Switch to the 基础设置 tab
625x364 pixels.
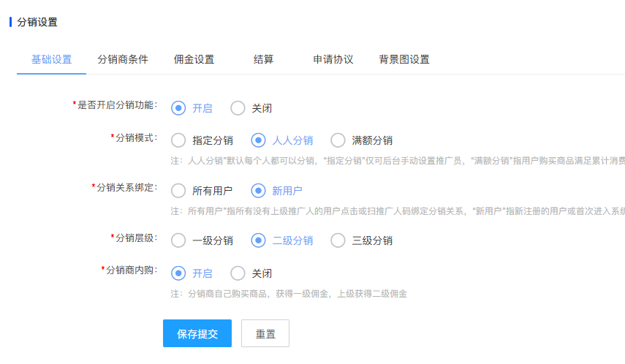click(x=51, y=59)
